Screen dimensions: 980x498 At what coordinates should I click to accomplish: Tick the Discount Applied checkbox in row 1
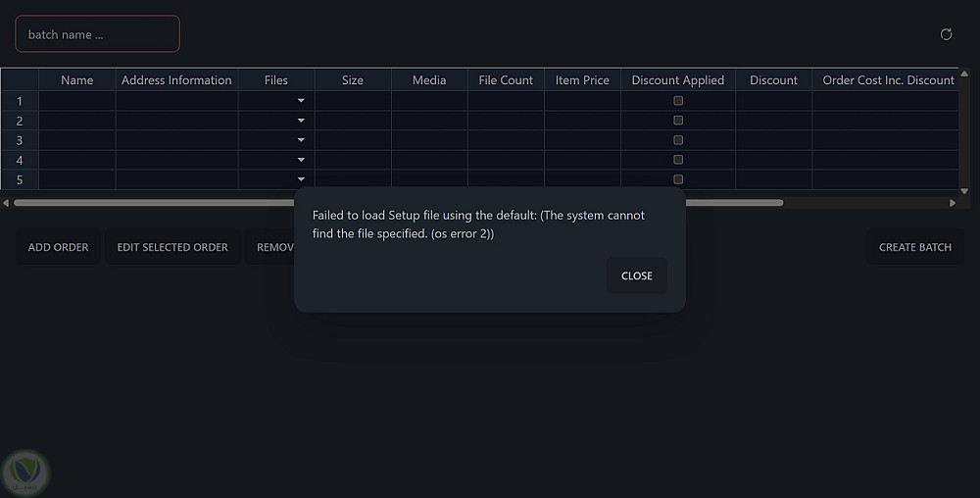(678, 101)
